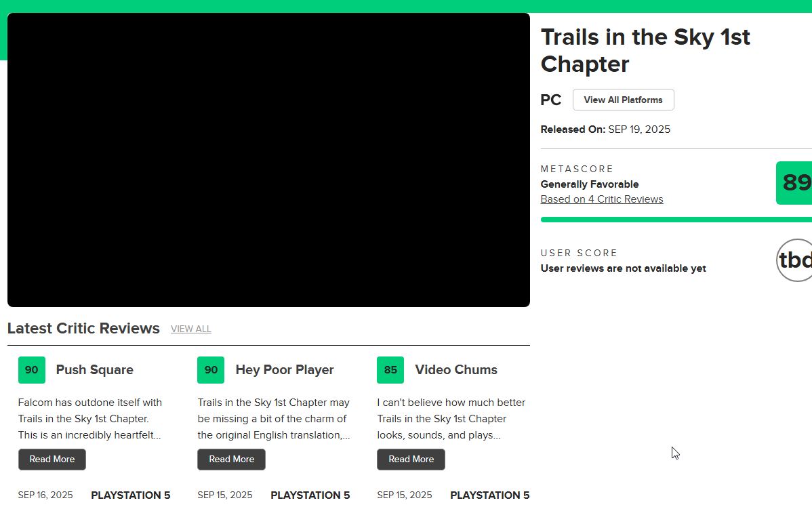Click the SEP 16, 2025 review date
Screen dimensions: 812x530
45,495
